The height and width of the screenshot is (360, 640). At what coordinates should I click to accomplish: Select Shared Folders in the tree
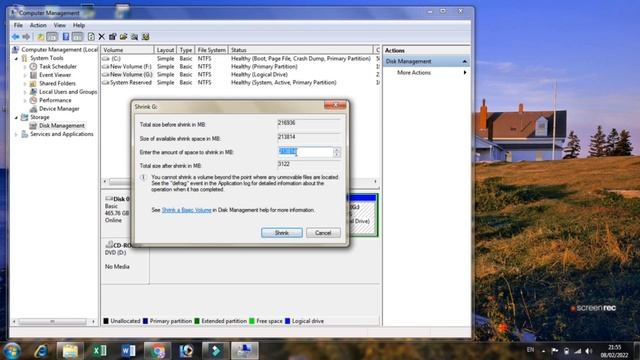57,83
